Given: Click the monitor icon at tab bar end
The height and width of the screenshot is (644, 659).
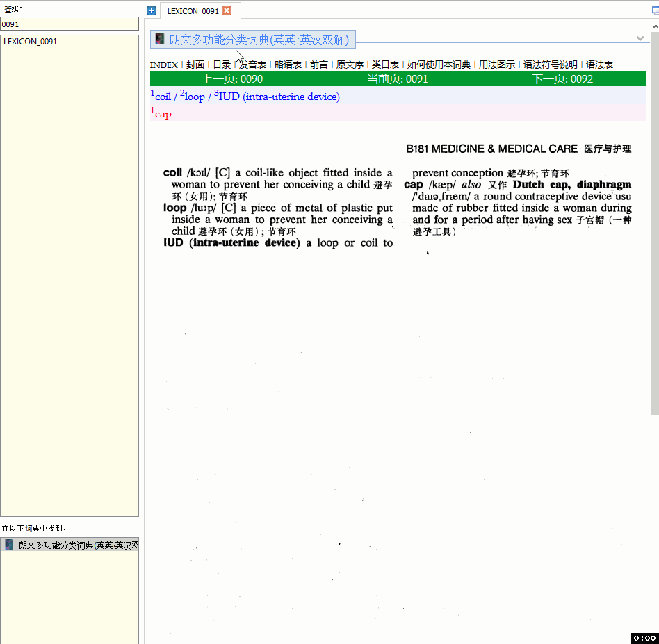Looking at the screenshot, I should [x=656, y=11].
